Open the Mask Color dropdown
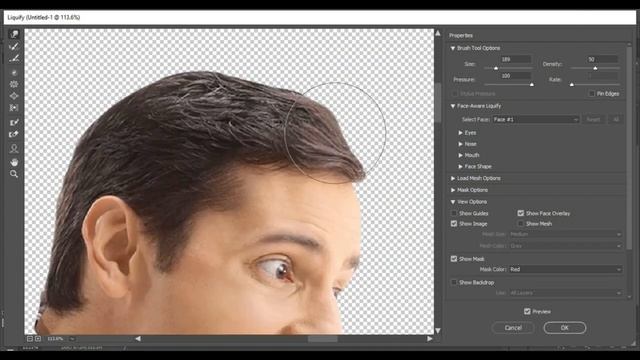Viewport: 640px width, 360px height. [565, 269]
